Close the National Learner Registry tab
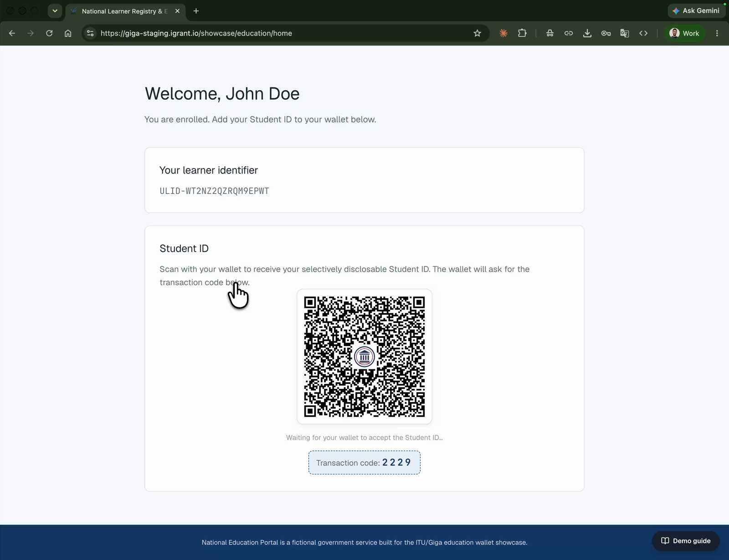This screenshot has width=729, height=560. pyautogui.click(x=177, y=11)
